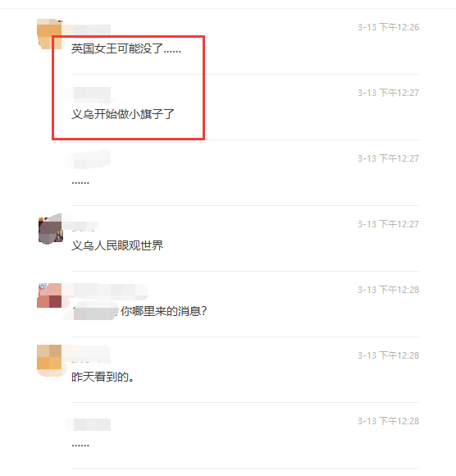Select the message 你哪里来的消息?
The image size is (456, 476).
[163, 311]
